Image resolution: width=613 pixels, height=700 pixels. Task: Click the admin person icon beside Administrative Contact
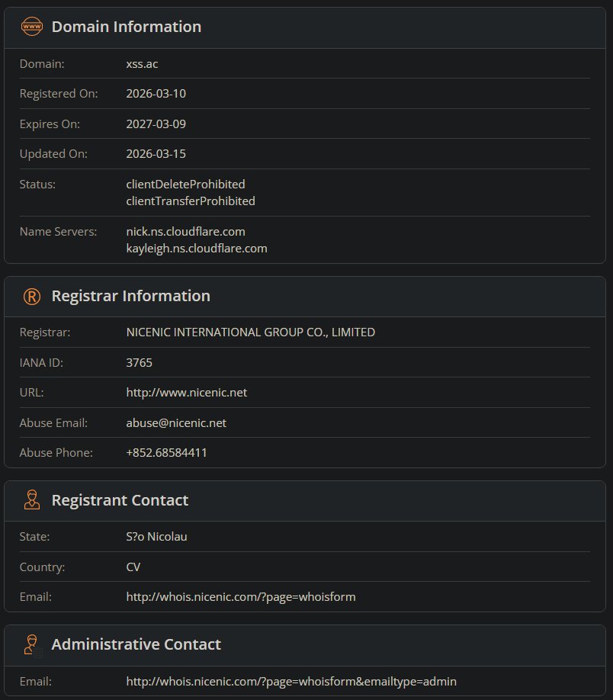point(30,645)
